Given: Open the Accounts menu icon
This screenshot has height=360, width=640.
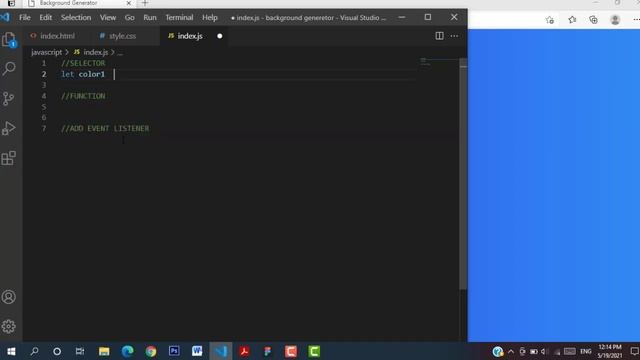Looking at the screenshot, I should pyautogui.click(x=9, y=297).
